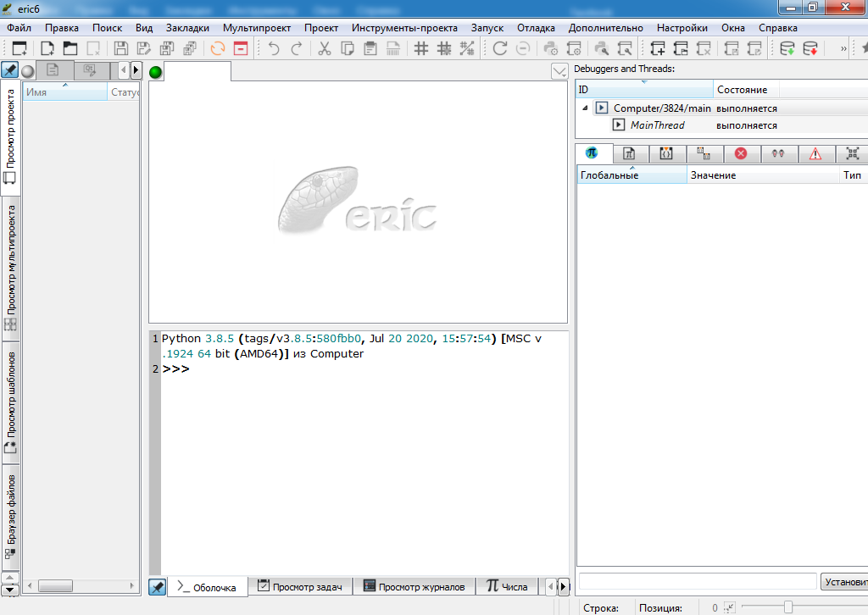868x615 pixels.
Task: Collapse the Computer/3824/main debugger tree node
Action: [x=585, y=108]
